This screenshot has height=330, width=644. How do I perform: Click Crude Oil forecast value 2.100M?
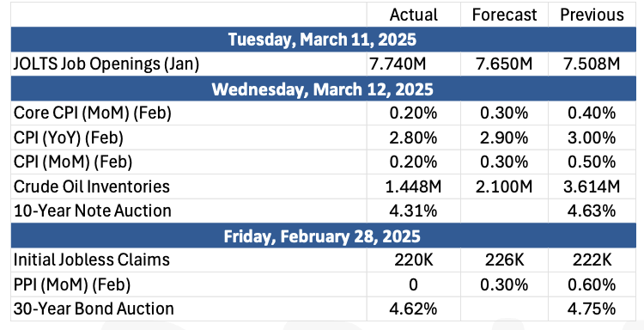click(504, 187)
